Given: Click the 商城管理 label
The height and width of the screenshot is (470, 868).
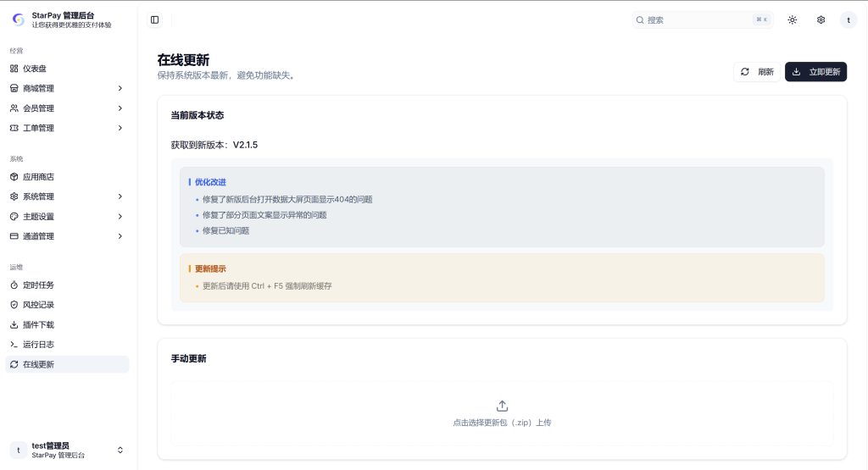Looking at the screenshot, I should click(38, 88).
